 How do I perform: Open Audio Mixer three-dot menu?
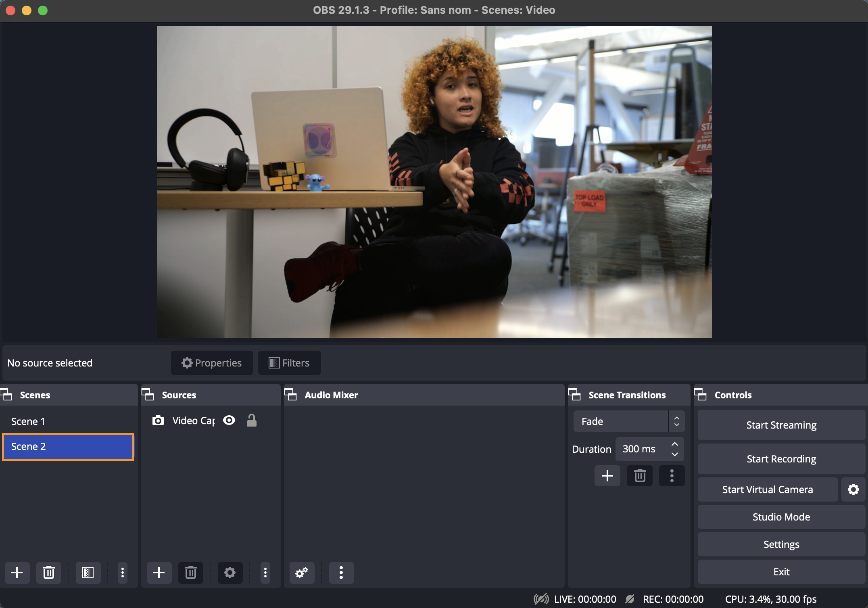341,573
